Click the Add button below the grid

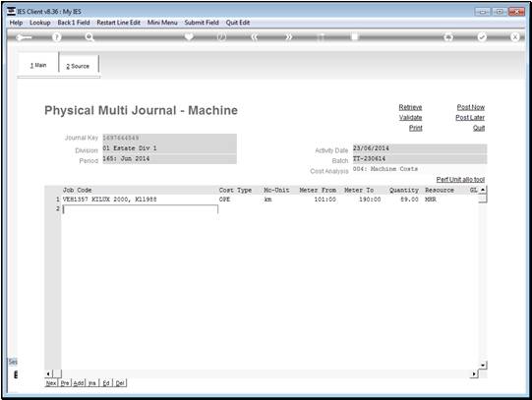click(79, 383)
